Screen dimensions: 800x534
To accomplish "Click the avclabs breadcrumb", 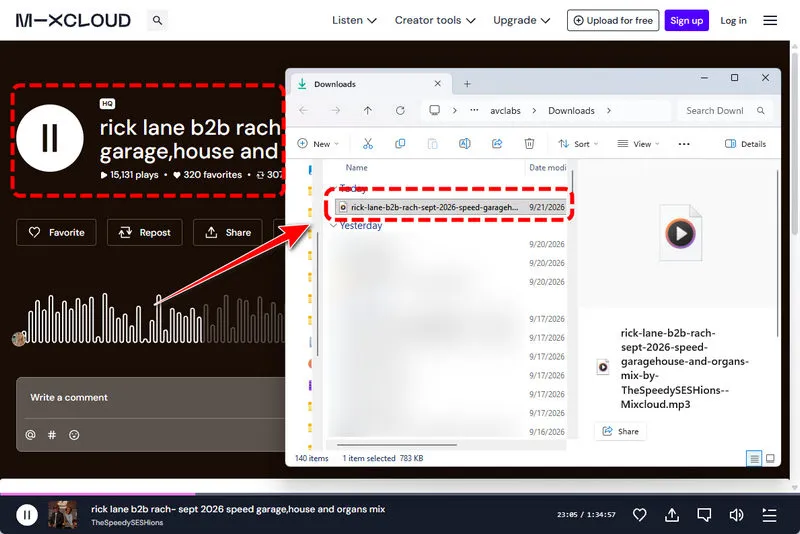I will click(x=505, y=111).
